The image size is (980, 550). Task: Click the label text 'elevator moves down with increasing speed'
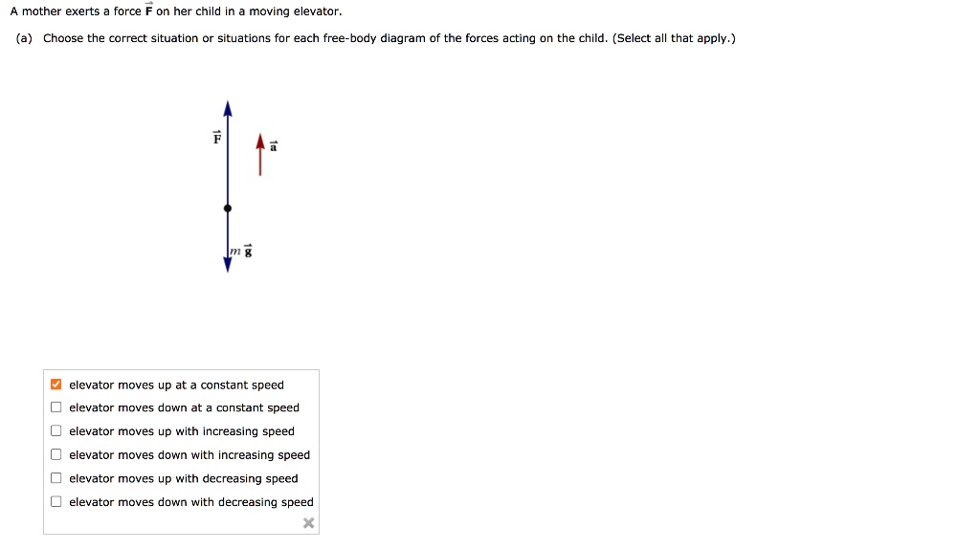point(189,455)
